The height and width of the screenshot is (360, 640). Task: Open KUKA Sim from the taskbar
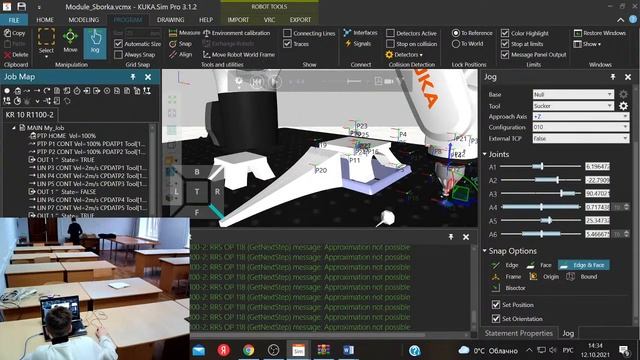298,350
